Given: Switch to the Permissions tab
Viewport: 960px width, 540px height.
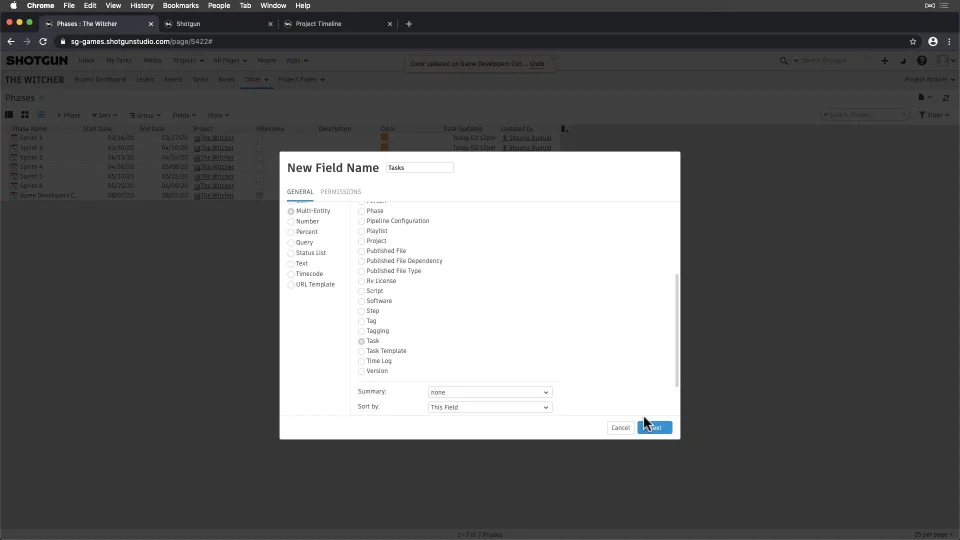Looking at the screenshot, I should [340, 192].
